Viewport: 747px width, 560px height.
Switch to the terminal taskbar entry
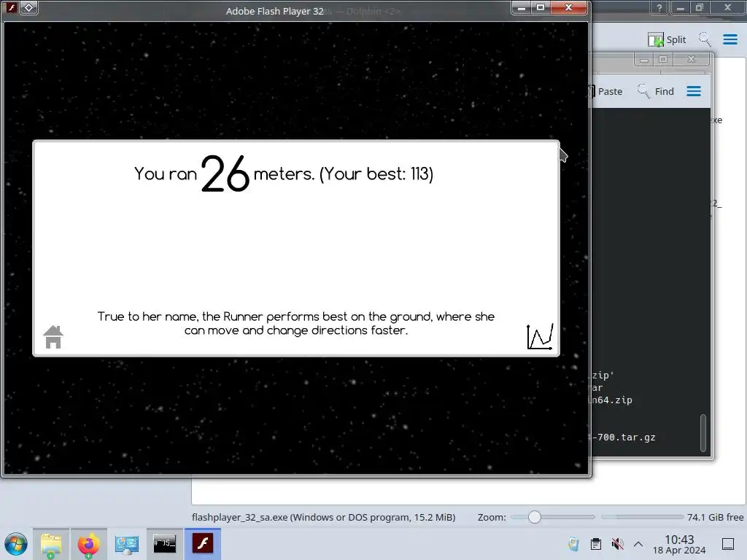[164, 544]
